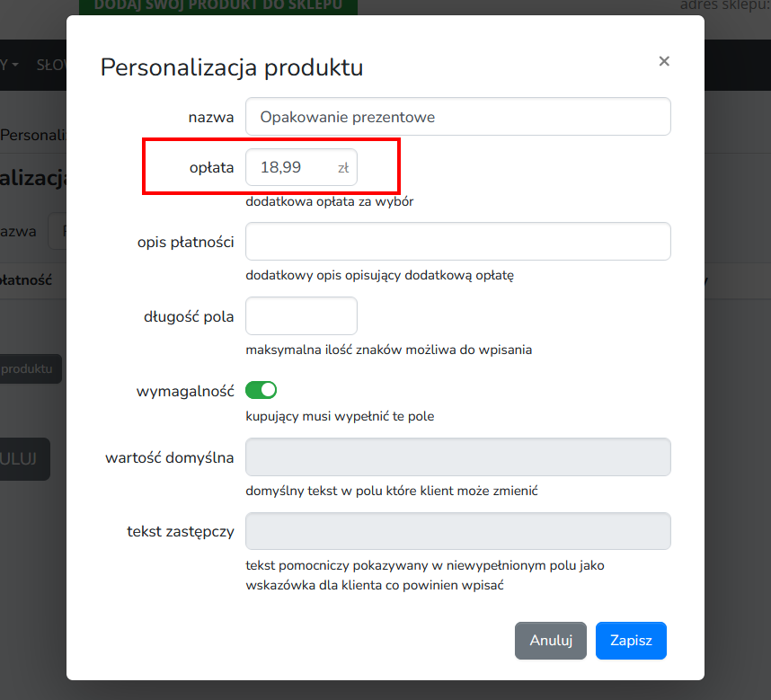Click the zł currency suffix

(343, 168)
